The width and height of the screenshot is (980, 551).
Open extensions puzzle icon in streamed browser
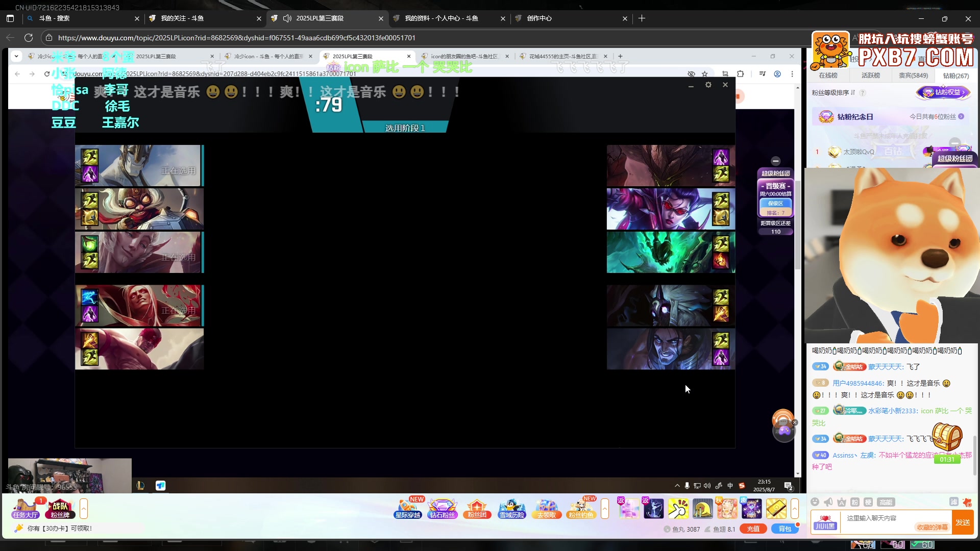[740, 74]
